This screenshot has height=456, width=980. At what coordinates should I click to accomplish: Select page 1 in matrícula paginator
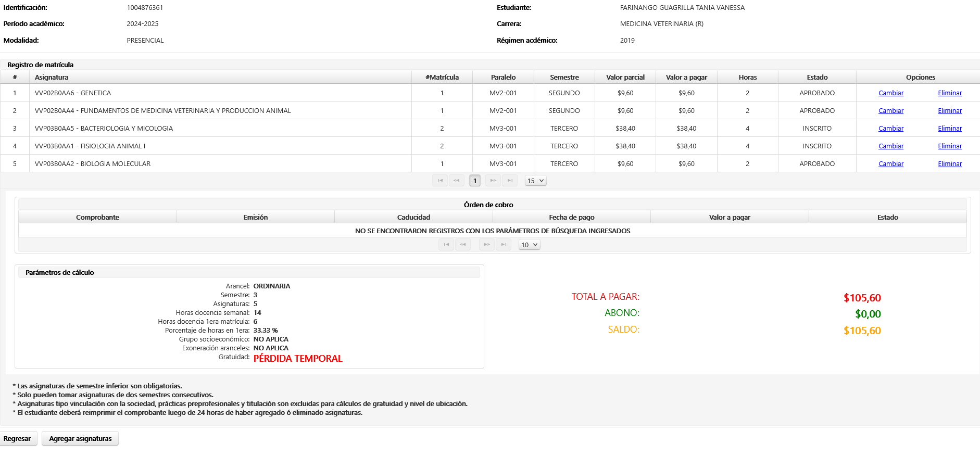pyautogui.click(x=475, y=181)
